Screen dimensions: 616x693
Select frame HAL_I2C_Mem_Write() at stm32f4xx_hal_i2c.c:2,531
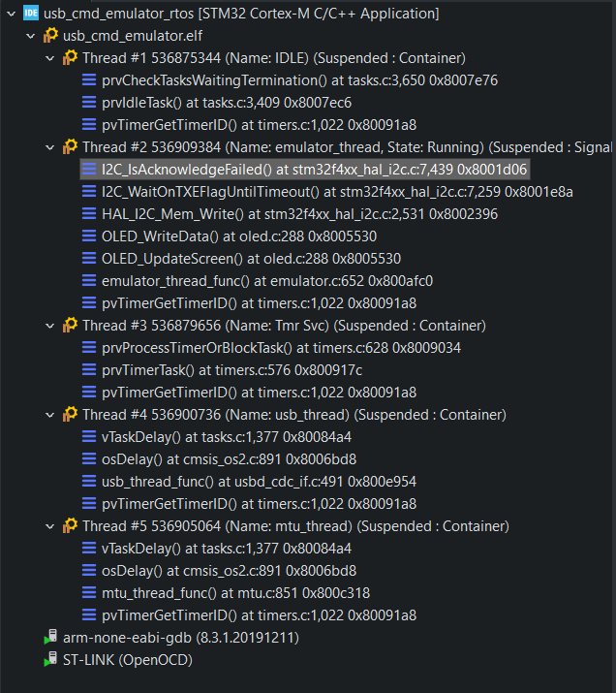pos(299,214)
